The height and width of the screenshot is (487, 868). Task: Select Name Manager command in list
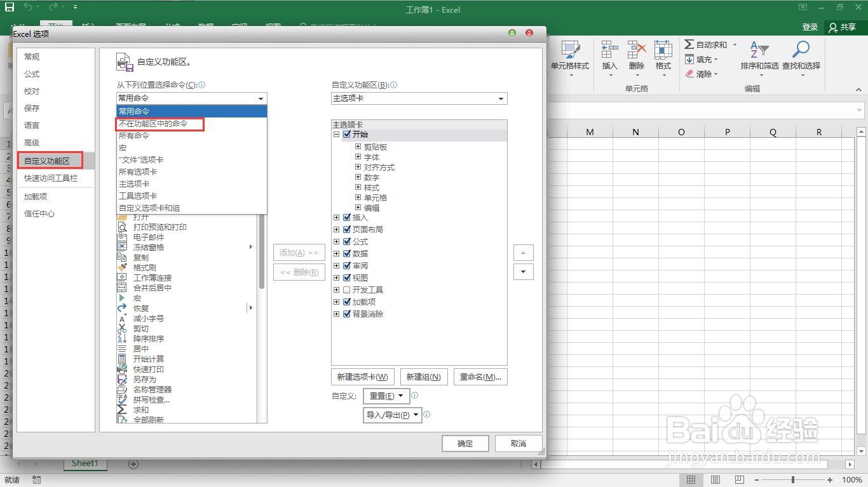pyautogui.click(x=151, y=389)
